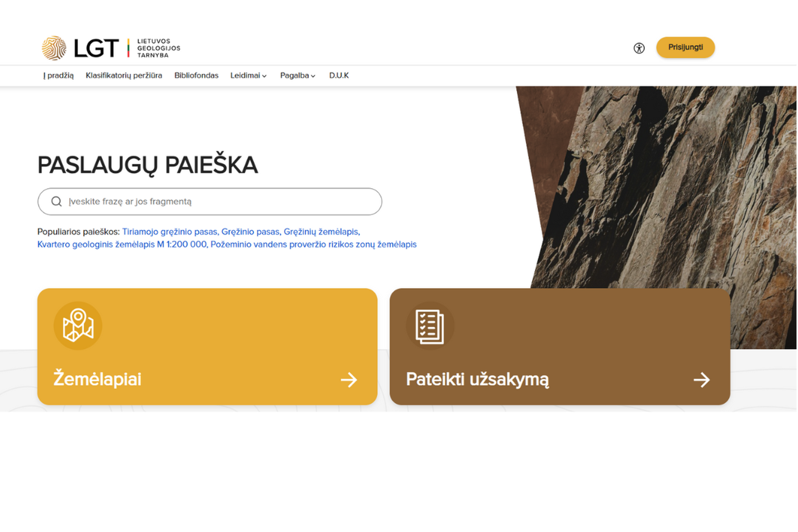Click the Lietuvos Geologijos Tarnyba text logo
Viewport: 798px width, 532px height.
[159, 48]
